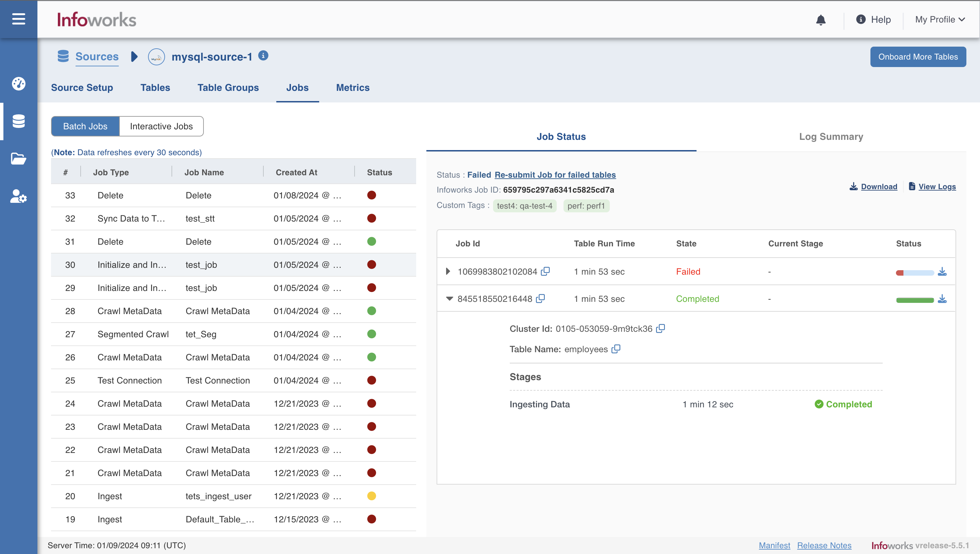The height and width of the screenshot is (554, 980).
Task: Click the green Completed check icon for Ingesting Data
Action: coord(819,404)
